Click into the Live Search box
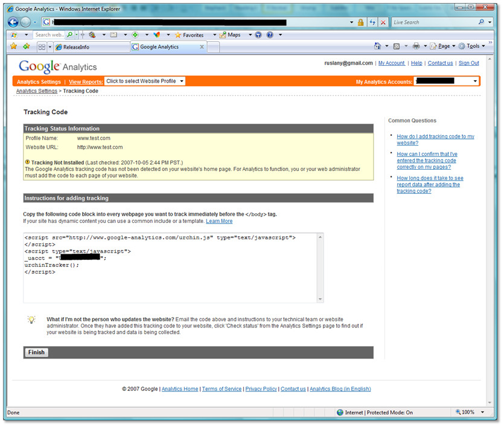Image resolution: width=504 pixels, height=427 pixels. click(x=434, y=22)
